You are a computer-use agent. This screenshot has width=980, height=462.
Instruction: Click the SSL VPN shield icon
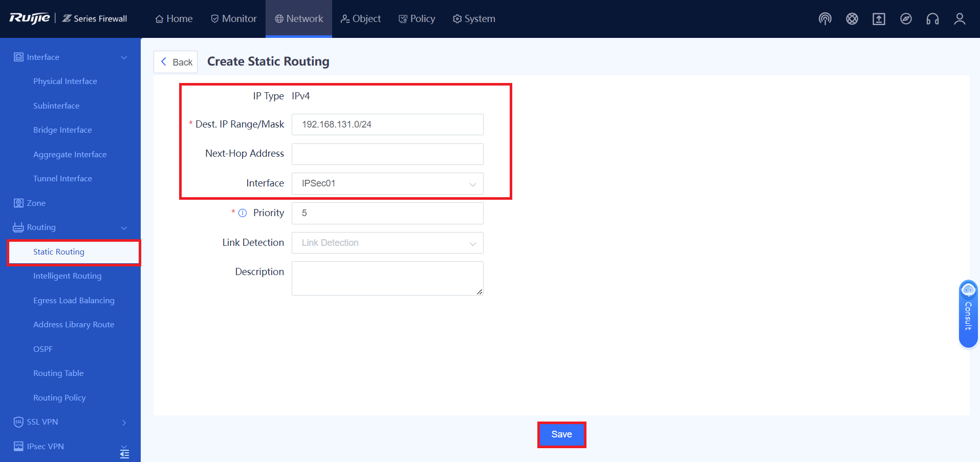point(18,422)
